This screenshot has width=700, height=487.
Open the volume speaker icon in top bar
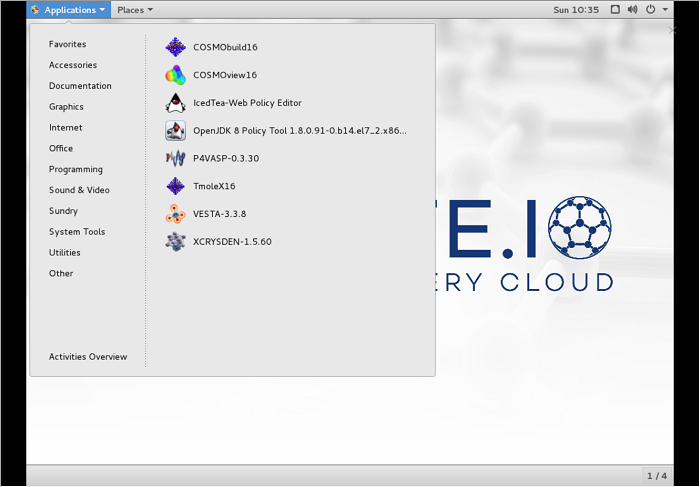633,9
